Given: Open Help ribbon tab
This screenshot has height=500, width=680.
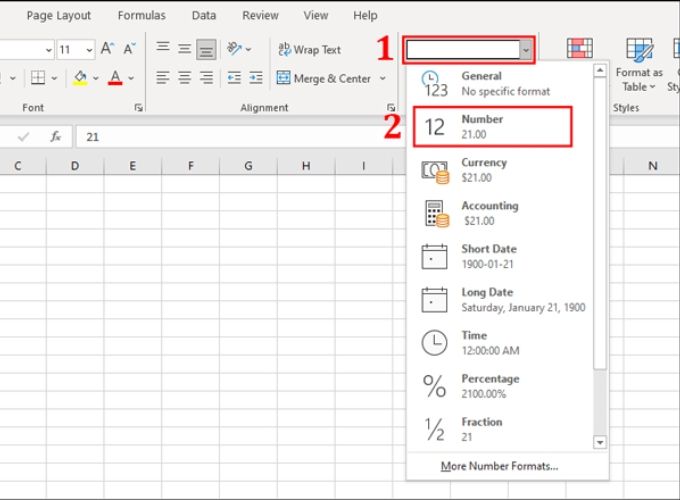Looking at the screenshot, I should 365,16.
